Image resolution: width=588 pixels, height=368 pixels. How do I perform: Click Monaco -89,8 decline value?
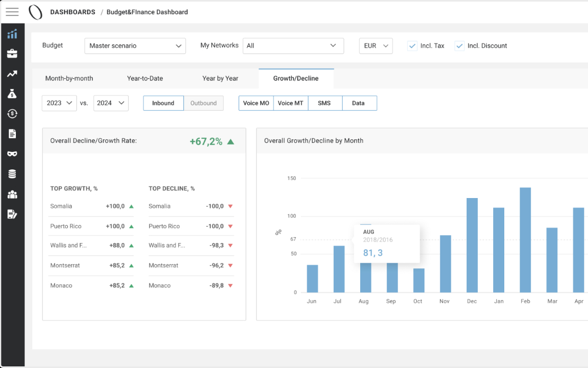216,285
